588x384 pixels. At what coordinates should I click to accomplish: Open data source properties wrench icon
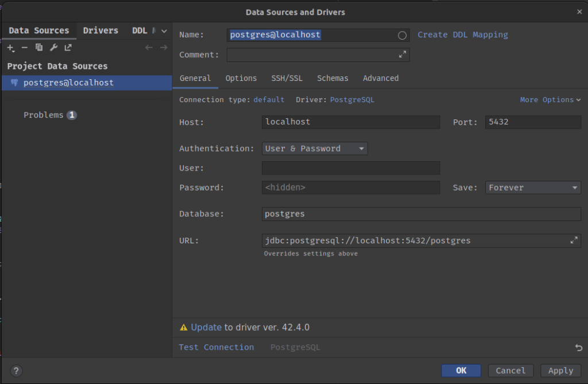pyautogui.click(x=53, y=48)
